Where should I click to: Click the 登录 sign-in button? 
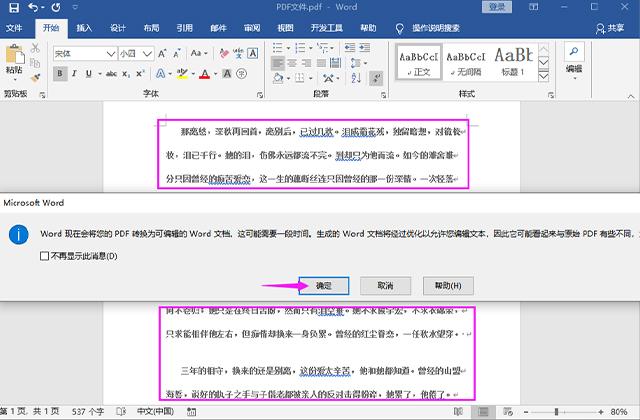click(x=497, y=7)
